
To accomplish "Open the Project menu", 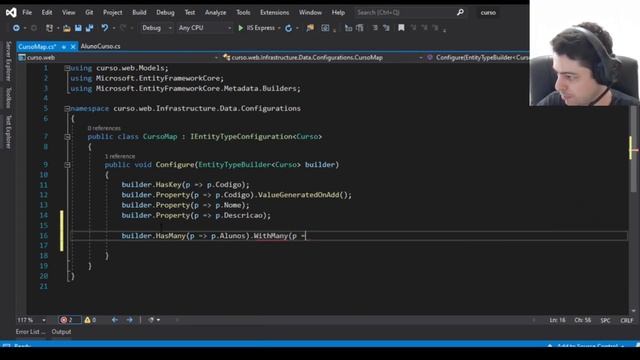I will pos(112,12).
